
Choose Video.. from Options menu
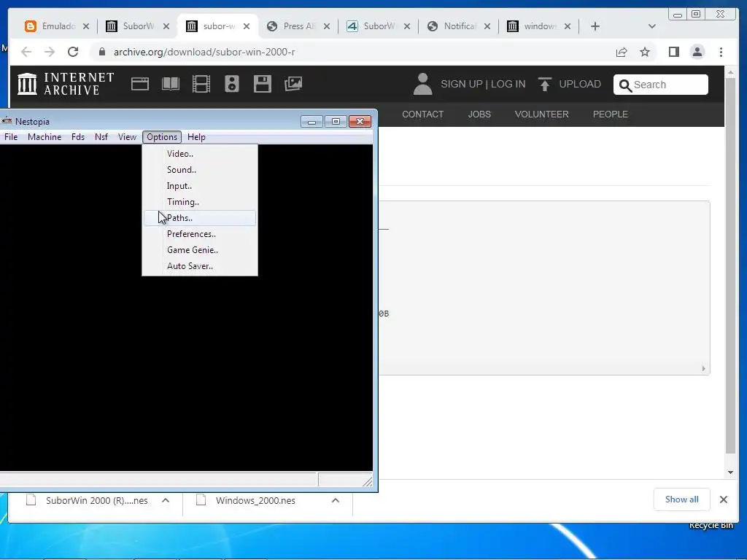pyautogui.click(x=200, y=154)
